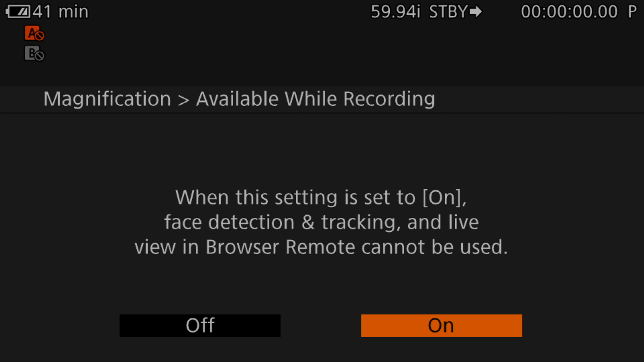Click the STBY recording status indicator
Screen dimensions: 644x362
pyautogui.click(x=448, y=12)
